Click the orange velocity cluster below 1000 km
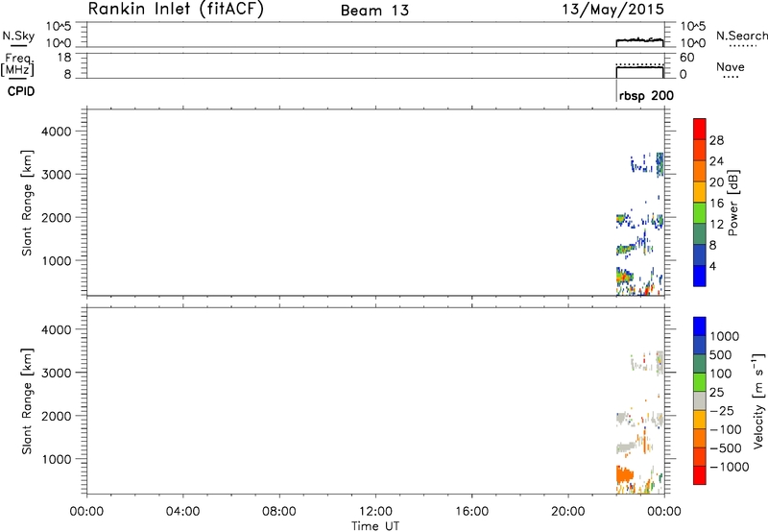This screenshot has width=768, height=532. pyautogui.click(x=625, y=474)
